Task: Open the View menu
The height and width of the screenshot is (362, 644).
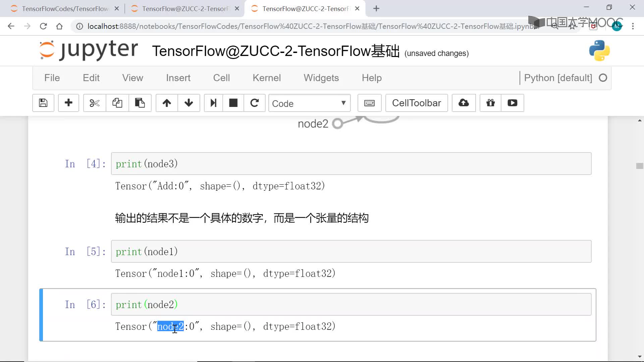Action: [132, 78]
